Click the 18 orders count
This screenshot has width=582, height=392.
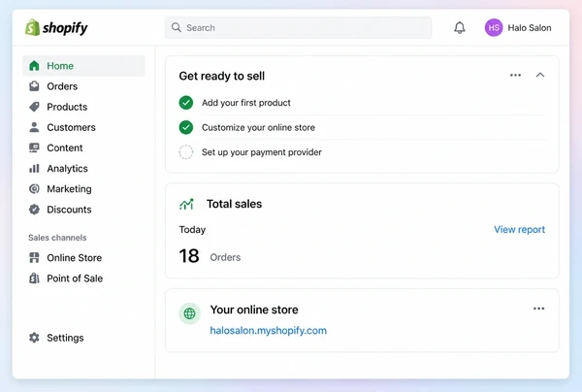tap(189, 256)
